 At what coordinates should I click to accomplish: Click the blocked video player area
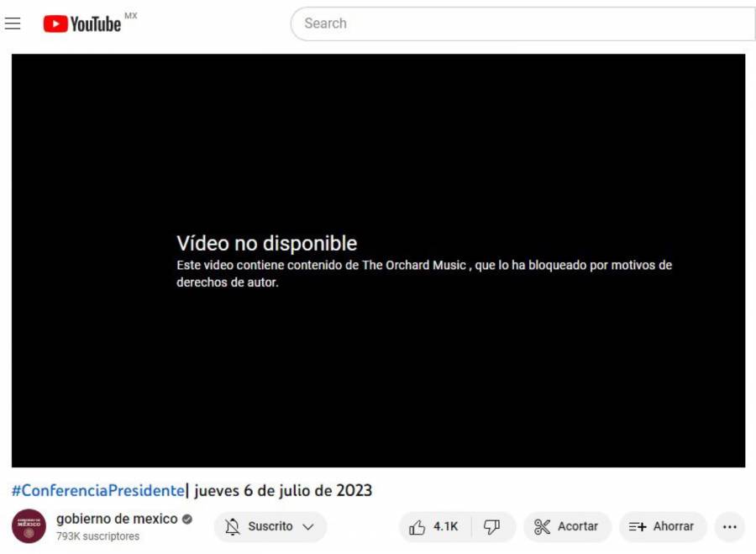coord(379,261)
